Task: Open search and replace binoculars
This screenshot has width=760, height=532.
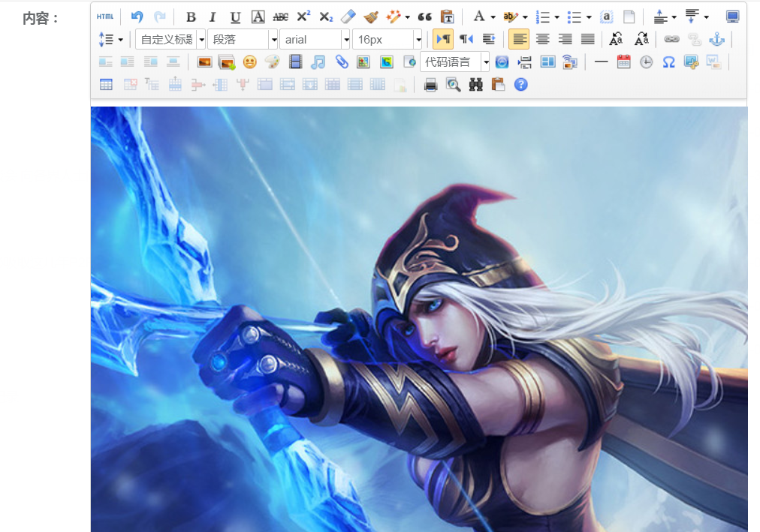Action: click(476, 85)
